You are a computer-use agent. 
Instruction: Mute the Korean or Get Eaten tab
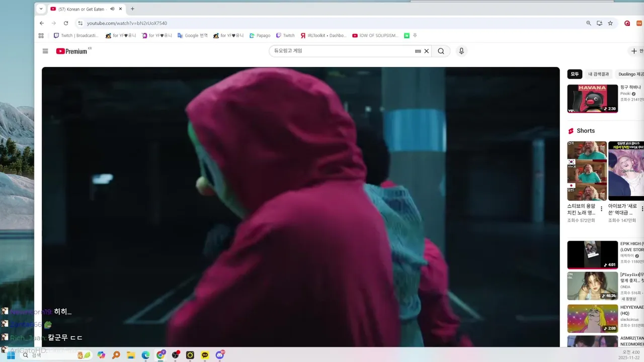pos(112,9)
